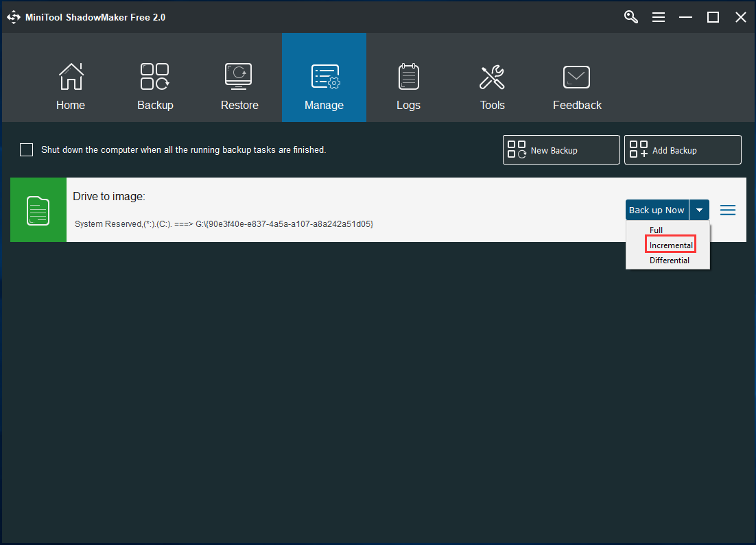Image resolution: width=756 pixels, height=545 pixels.
Task: Start the Back up Now button
Action: (x=657, y=210)
